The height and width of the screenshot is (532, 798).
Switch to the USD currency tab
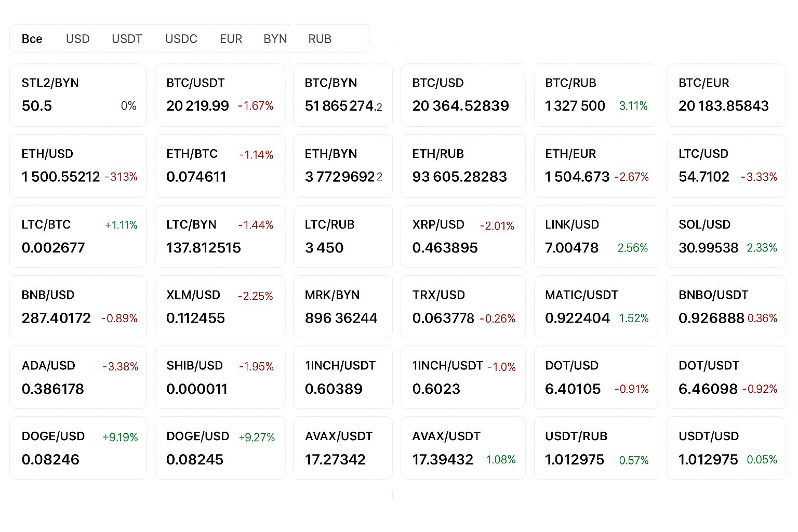click(x=77, y=39)
